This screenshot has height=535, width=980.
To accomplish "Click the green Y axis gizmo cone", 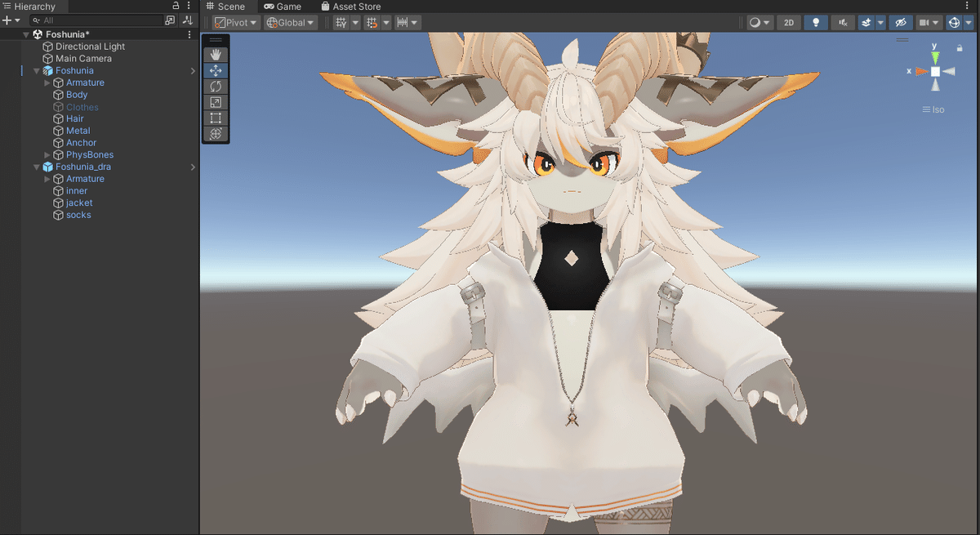I will pyautogui.click(x=935, y=57).
